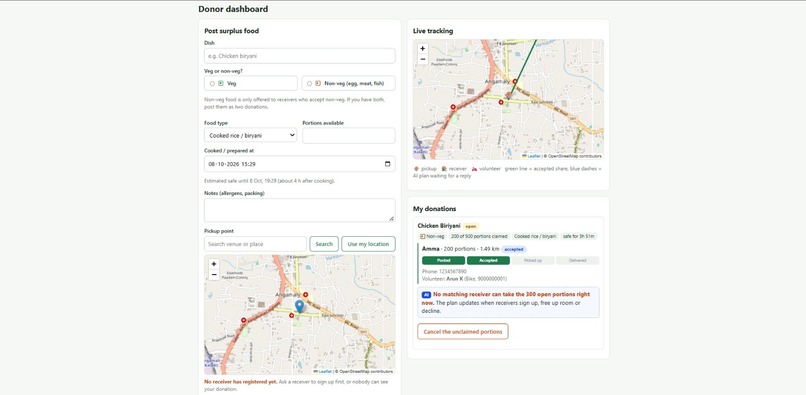Click the Non-veg tag icon on Chicken Biriyani

[x=423, y=237]
